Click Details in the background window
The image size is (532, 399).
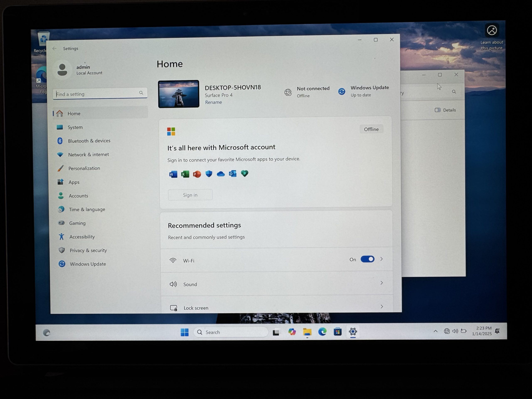pyautogui.click(x=445, y=110)
